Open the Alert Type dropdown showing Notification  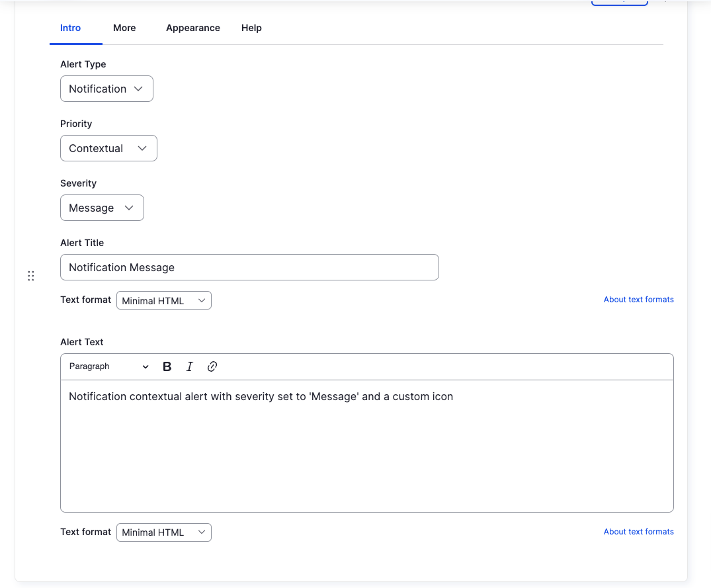106,88
